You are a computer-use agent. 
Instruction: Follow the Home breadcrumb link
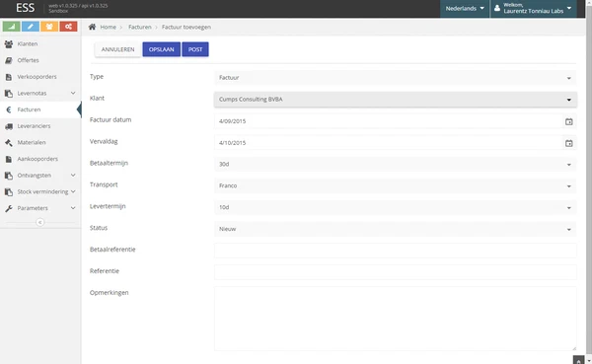point(108,28)
